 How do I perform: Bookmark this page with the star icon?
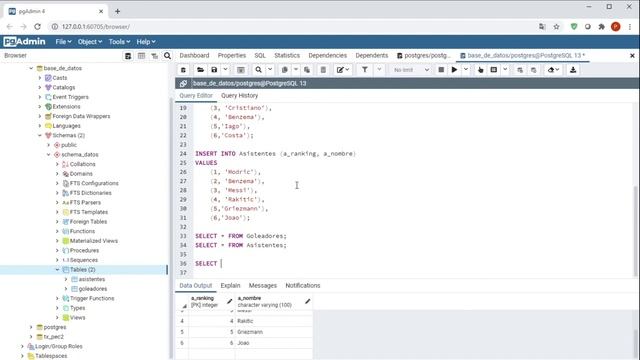pyautogui.click(x=556, y=27)
